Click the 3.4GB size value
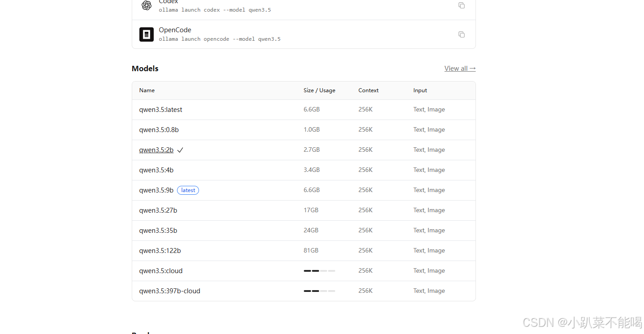644x334 pixels. (x=312, y=170)
